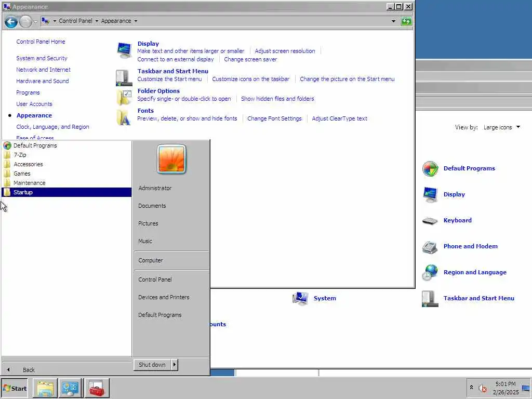Click the muted volume tray icon
Viewport: 532px width, 399px height.
click(483, 388)
